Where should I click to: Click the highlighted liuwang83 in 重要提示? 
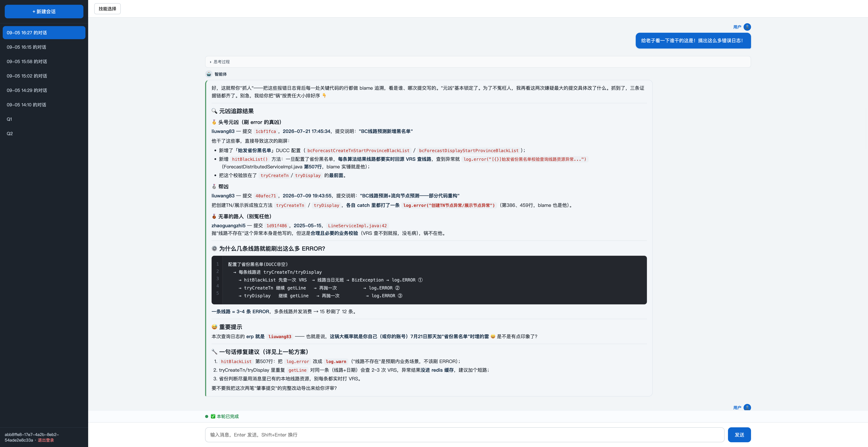pos(280,337)
